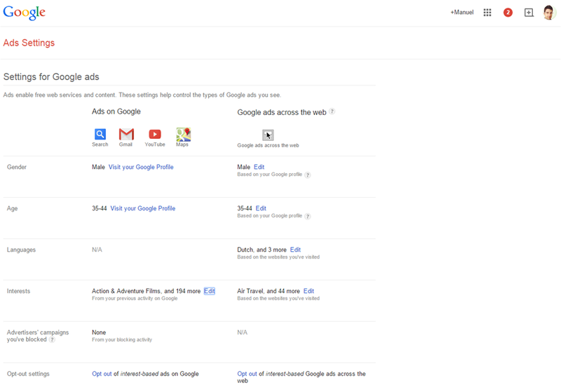Click 'None' in blocked campaigns row
Viewport: 561px width, 392px height.
[99, 332]
